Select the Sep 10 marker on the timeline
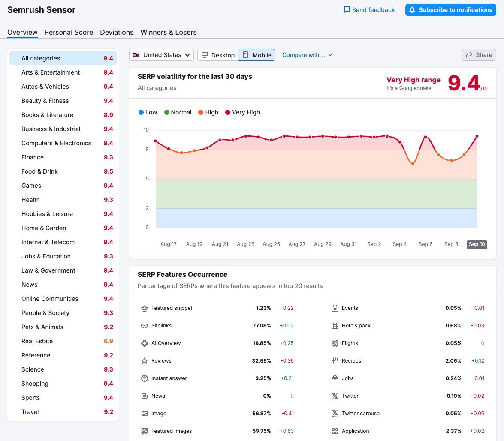Image resolution: width=504 pixels, height=441 pixels. (477, 244)
